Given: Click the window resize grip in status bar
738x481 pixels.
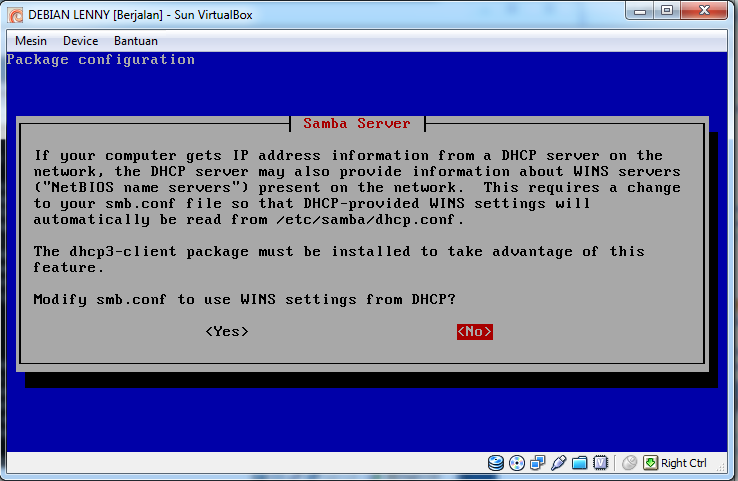Looking at the screenshot, I should 721,466.
